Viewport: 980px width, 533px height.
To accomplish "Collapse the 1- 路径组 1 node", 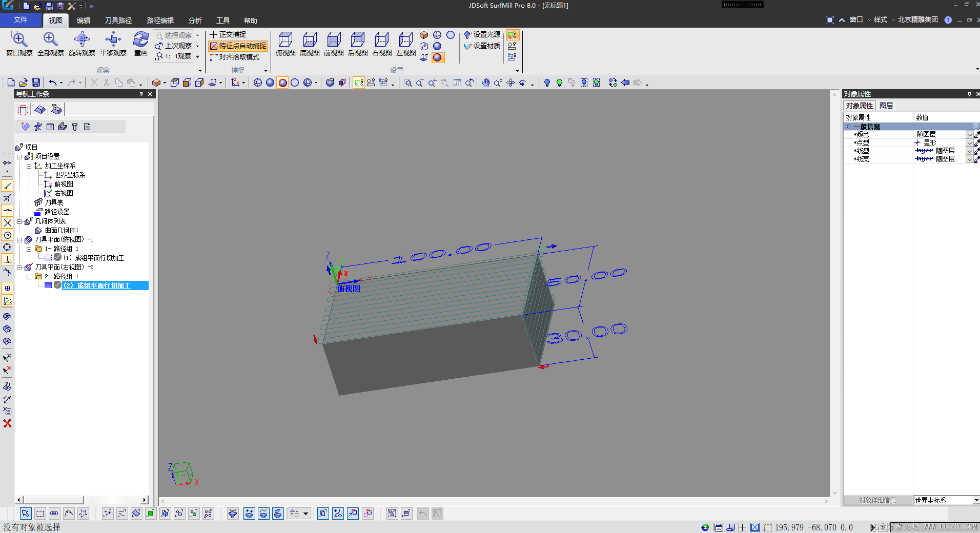I will [29, 249].
